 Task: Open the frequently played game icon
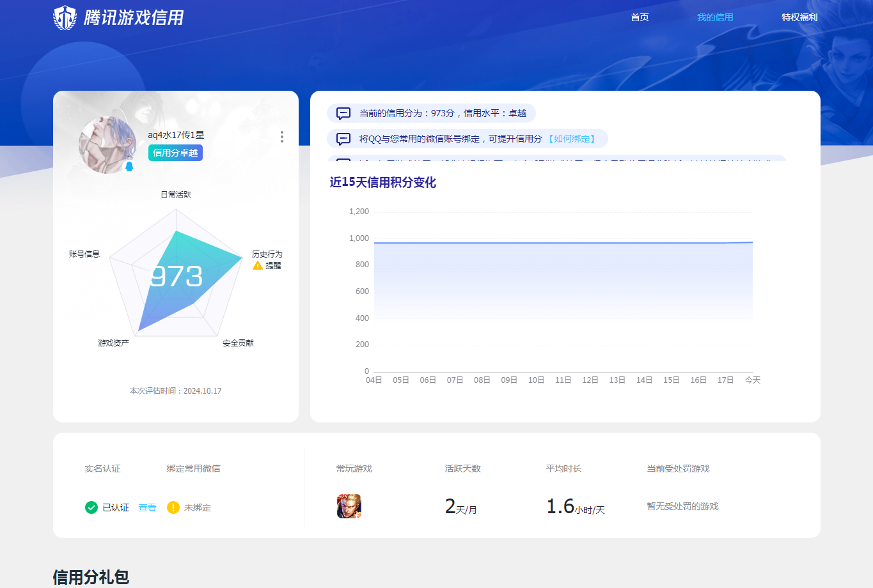pyautogui.click(x=349, y=506)
